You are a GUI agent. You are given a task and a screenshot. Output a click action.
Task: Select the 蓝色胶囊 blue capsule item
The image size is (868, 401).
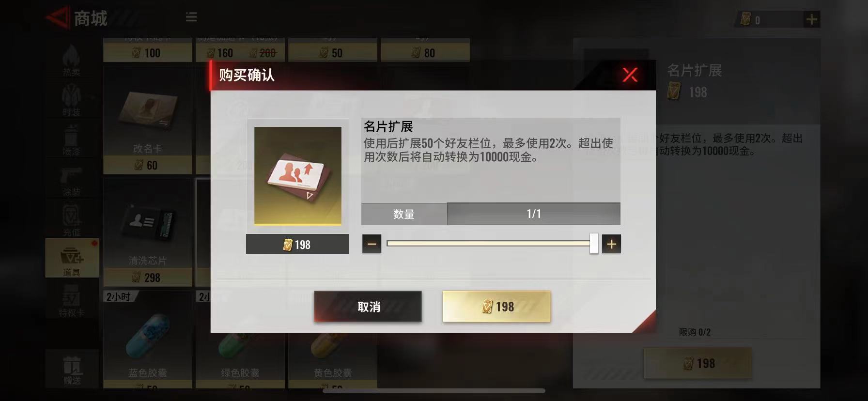[x=147, y=339]
